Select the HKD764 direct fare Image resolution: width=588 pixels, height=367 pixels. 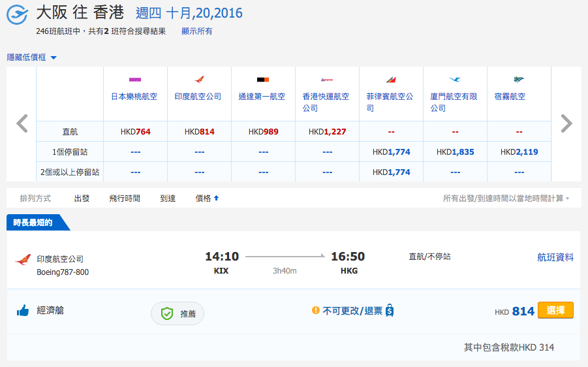click(x=135, y=132)
